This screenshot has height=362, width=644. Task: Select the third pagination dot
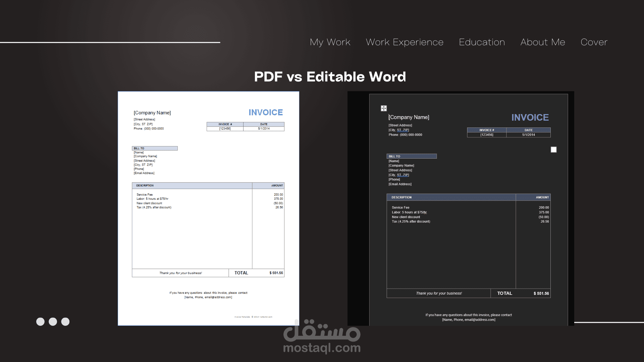[65, 322]
